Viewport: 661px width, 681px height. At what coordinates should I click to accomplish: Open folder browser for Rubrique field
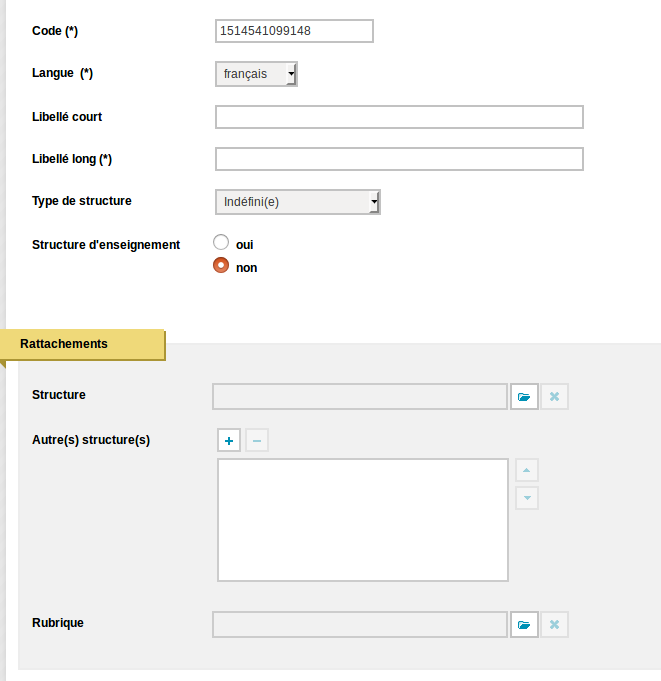pos(524,625)
